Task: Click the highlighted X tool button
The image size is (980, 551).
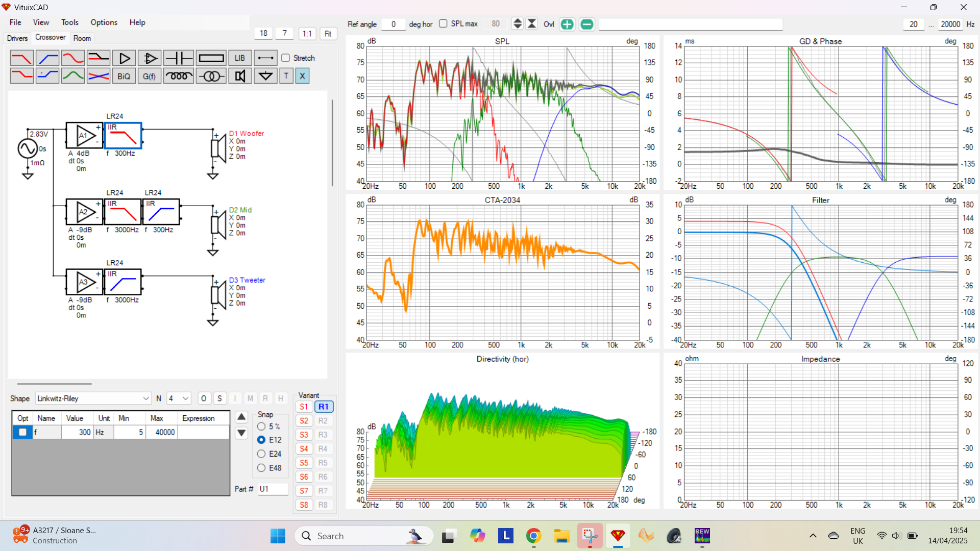Action: (x=302, y=76)
